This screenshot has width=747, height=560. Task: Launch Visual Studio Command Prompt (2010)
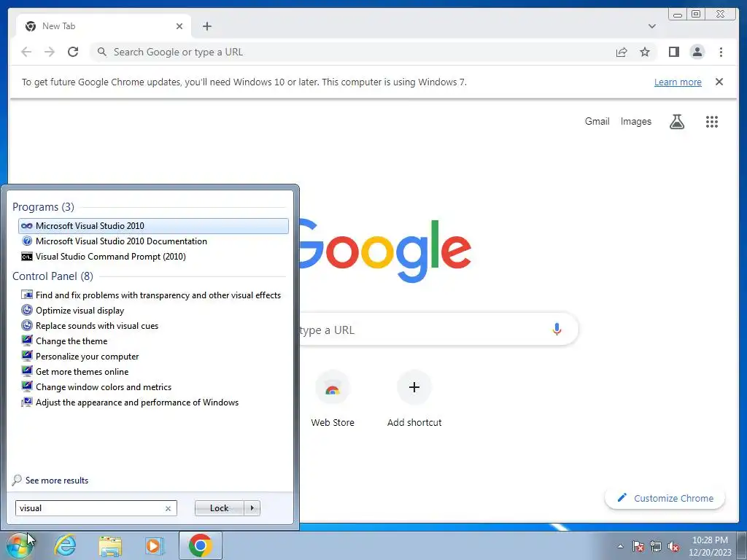point(153,256)
